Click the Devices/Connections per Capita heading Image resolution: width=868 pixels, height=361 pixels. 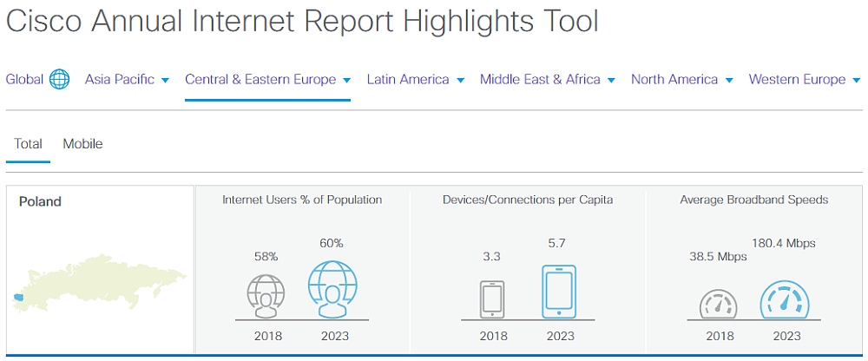click(528, 200)
